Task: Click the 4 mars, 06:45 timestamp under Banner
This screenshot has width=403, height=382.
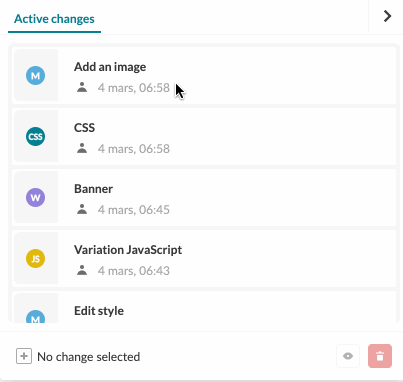Action: pyautogui.click(x=134, y=210)
